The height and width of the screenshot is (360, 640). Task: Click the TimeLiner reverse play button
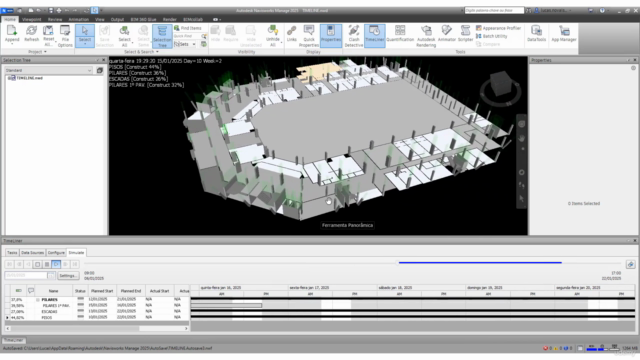[28, 264]
